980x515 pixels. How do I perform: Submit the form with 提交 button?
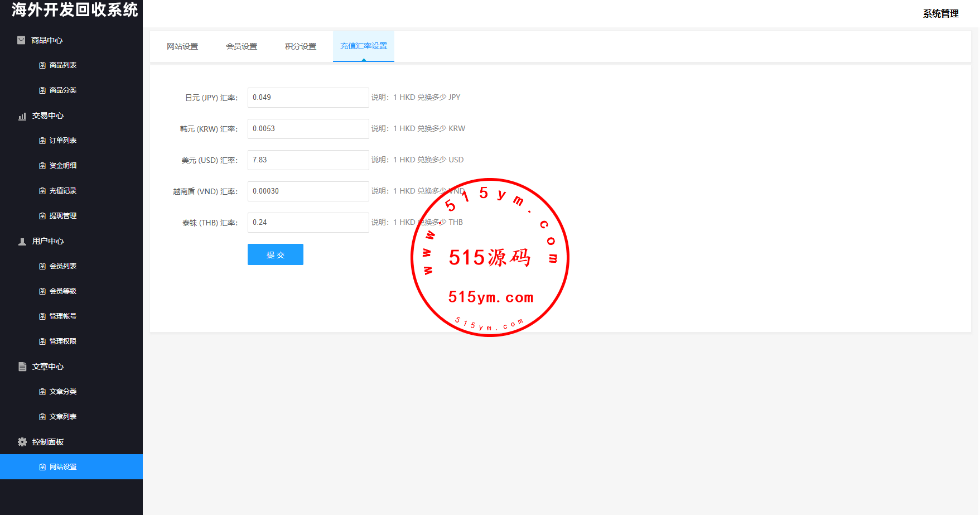tap(275, 254)
